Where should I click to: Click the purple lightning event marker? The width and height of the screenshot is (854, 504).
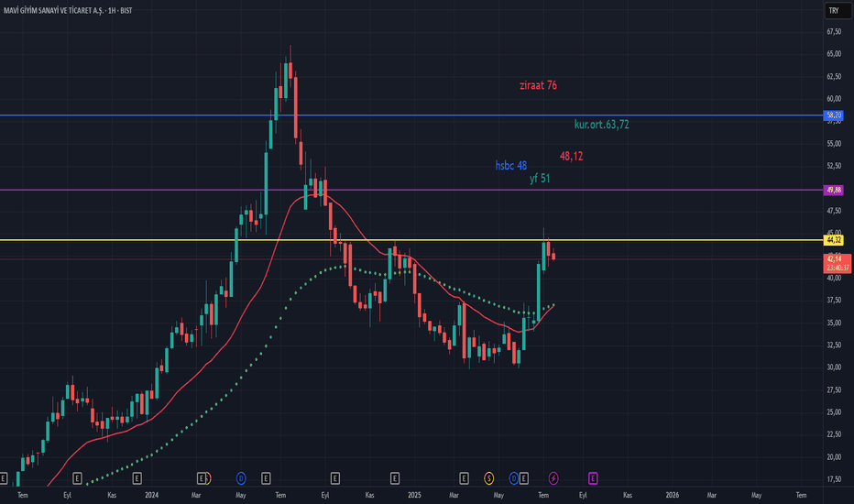coord(553,478)
